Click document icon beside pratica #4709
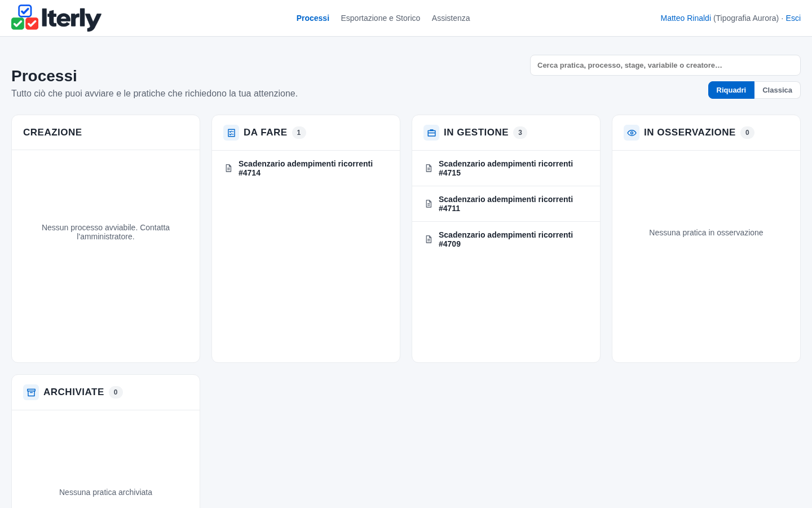Screen dimensions: 812x508 (x=429, y=239)
